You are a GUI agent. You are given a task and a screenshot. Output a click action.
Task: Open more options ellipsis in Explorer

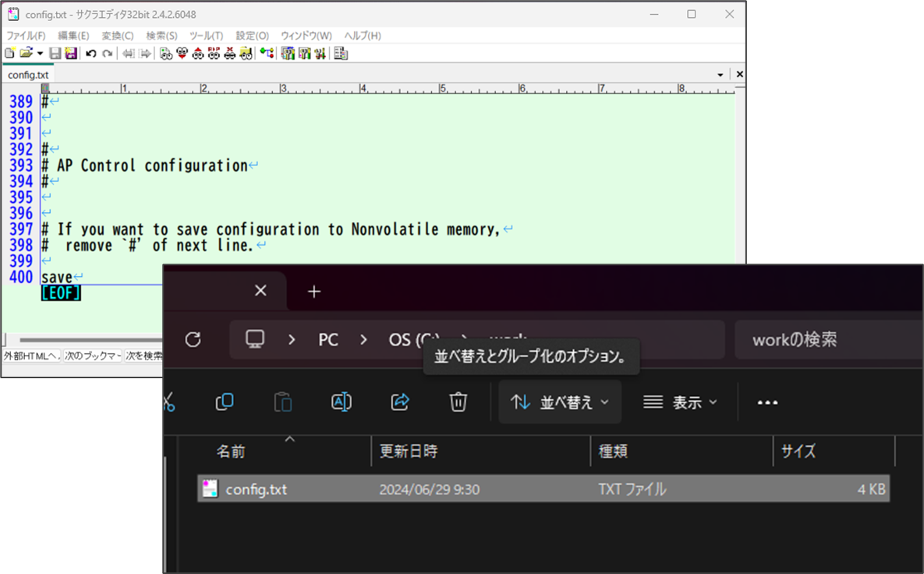pos(767,402)
